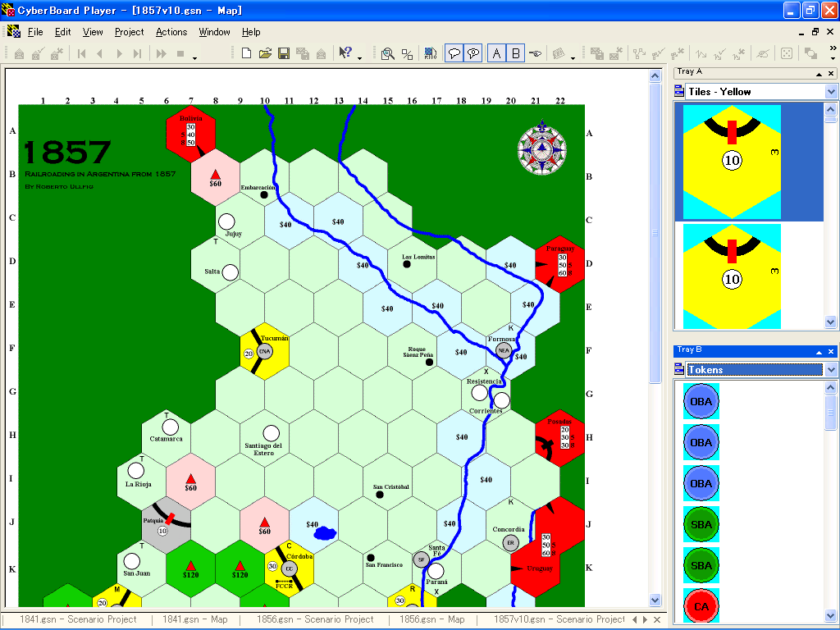
Task: Click the percent scale icon in the toolbar
Action: (x=407, y=54)
